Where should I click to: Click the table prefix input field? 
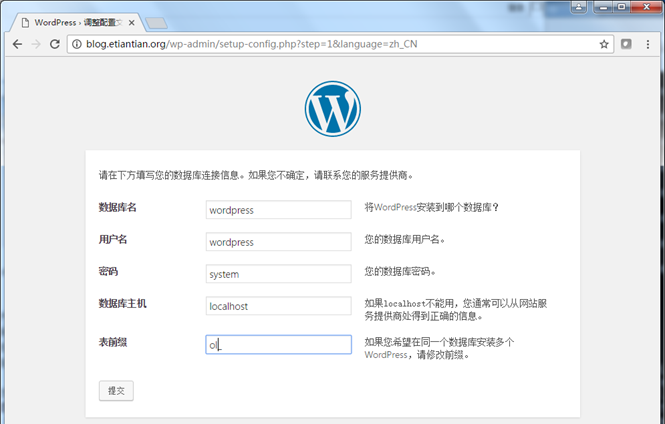(279, 345)
